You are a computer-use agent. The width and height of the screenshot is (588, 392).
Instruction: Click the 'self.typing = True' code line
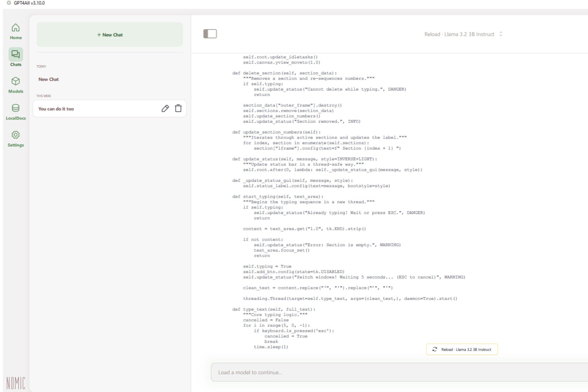click(267, 266)
